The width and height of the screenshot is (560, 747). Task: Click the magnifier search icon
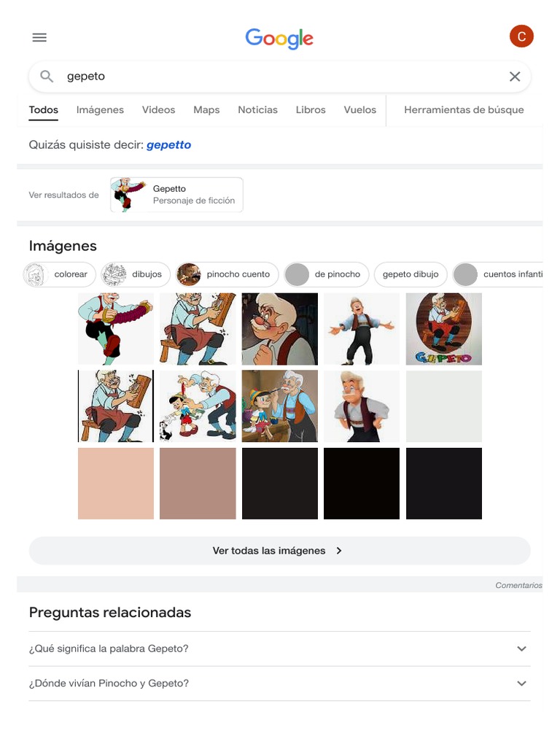click(46, 76)
